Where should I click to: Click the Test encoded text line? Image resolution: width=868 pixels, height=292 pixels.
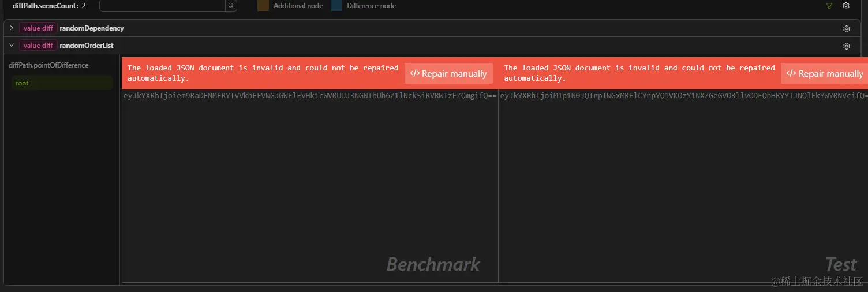(x=683, y=95)
